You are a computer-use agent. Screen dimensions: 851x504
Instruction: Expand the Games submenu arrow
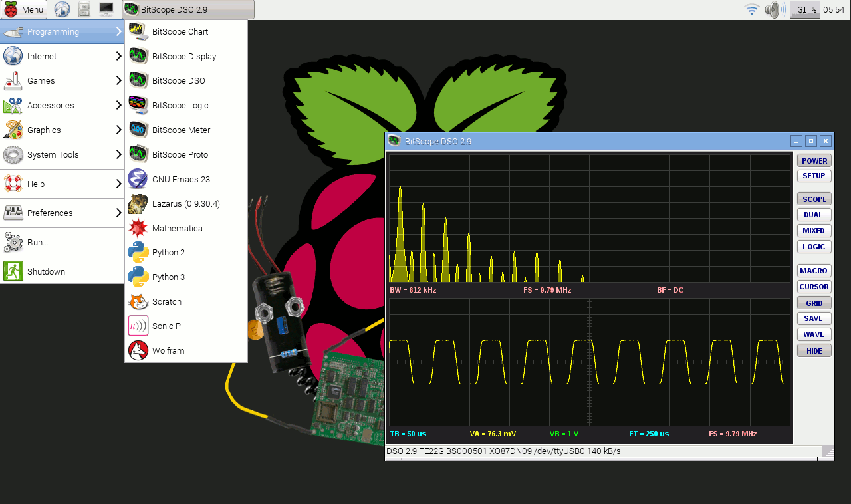click(x=118, y=80)
